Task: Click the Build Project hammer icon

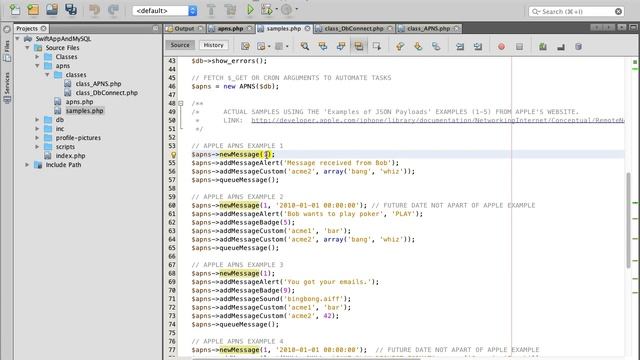Action: (211, 9)
